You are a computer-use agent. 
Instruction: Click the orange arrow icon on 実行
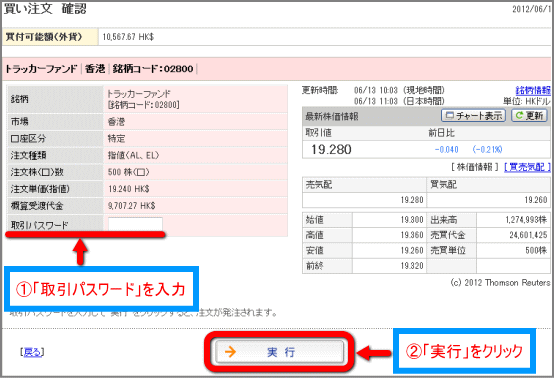point(230,352)
